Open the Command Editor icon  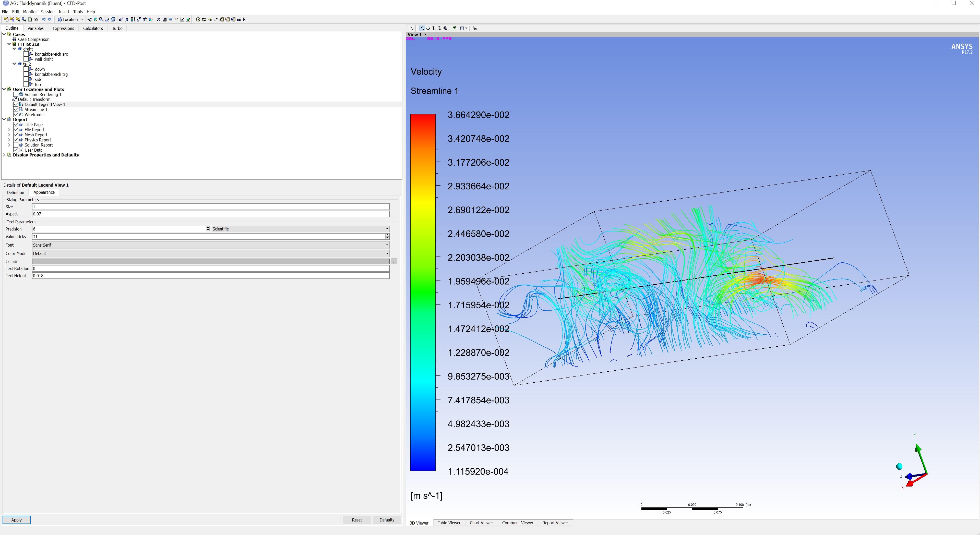[x=245, y=19]
